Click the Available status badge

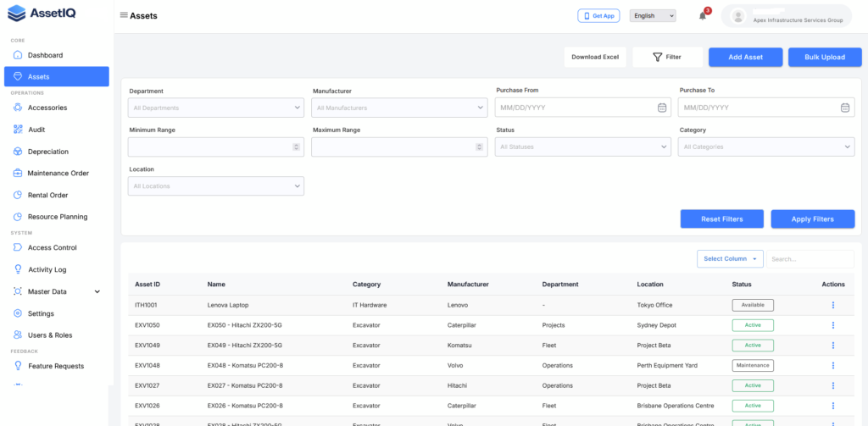point(753,305)
